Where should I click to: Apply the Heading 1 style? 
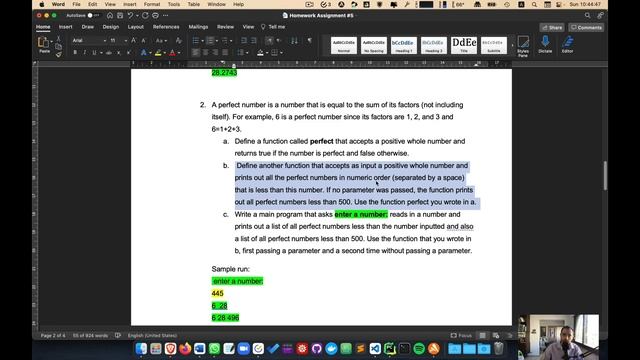click(404, 45)
